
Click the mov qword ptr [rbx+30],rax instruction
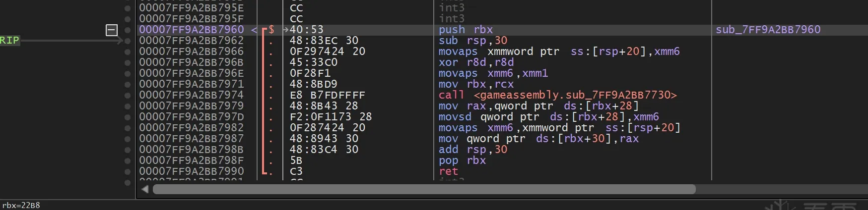[x=538, y=139]
